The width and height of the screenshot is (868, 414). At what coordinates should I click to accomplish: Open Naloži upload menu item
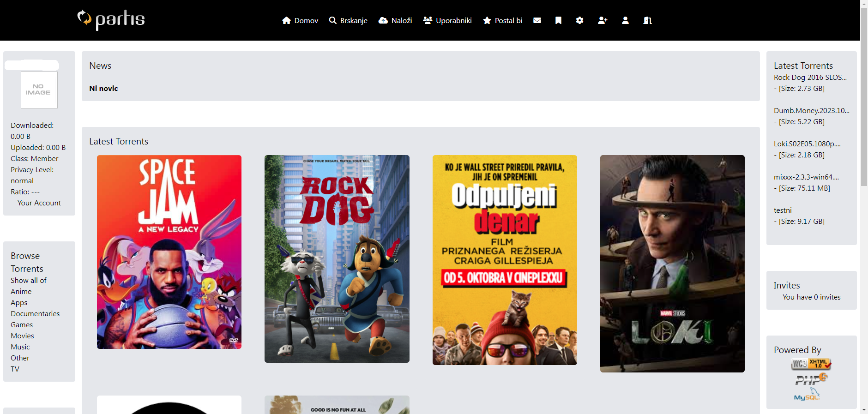[x=395, y=20]
